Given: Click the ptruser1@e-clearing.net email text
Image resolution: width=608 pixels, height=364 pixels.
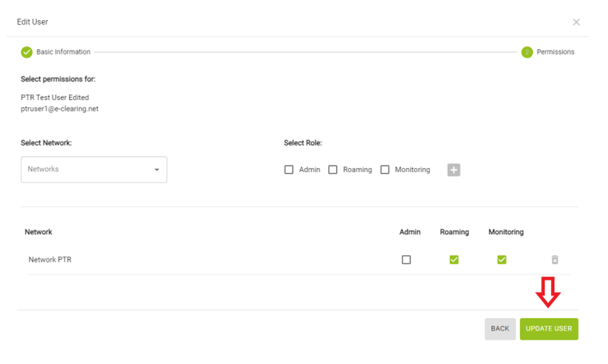Looking at the screenshot, I should 60,109.
